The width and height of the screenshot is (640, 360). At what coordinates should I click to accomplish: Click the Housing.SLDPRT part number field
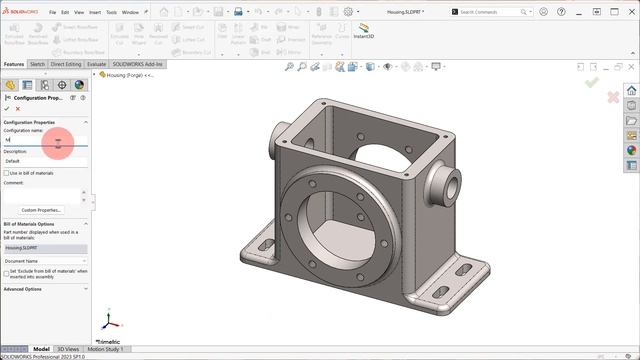point(45,248)
